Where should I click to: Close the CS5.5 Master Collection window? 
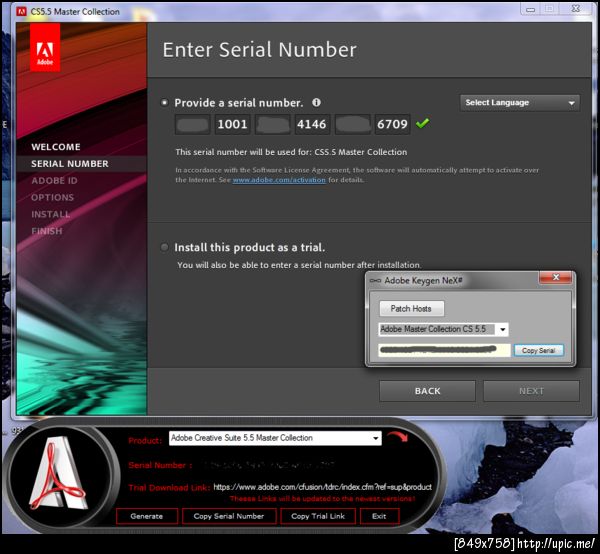pos(576,9)
